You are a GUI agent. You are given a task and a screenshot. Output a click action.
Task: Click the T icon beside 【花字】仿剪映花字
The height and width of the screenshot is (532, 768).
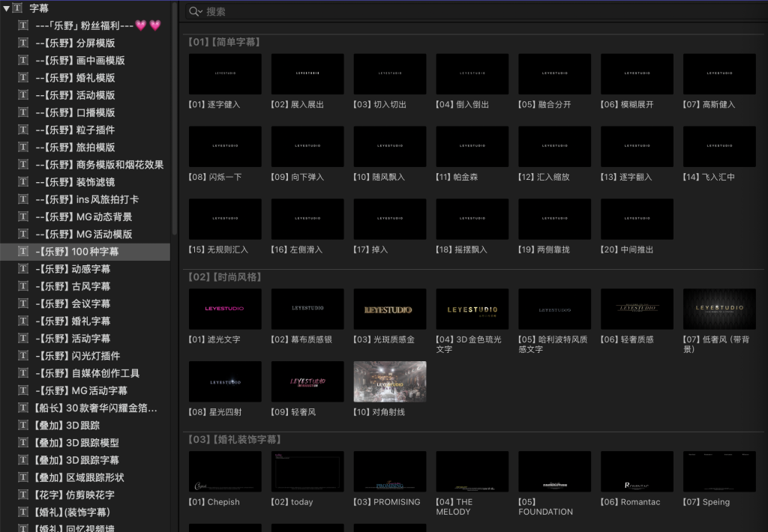23,495
